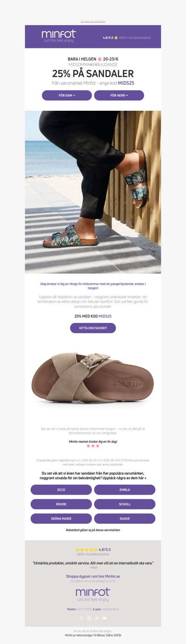Screen dimensions: 186x644
Task: Select the SKÖNA MARIE brand button
Action: [61, 518]
